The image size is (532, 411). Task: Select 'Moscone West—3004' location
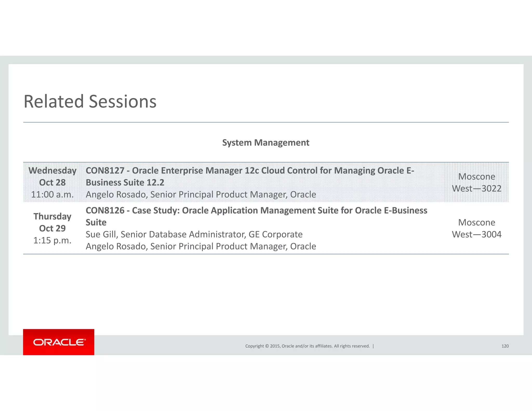(x=477, y=228)
